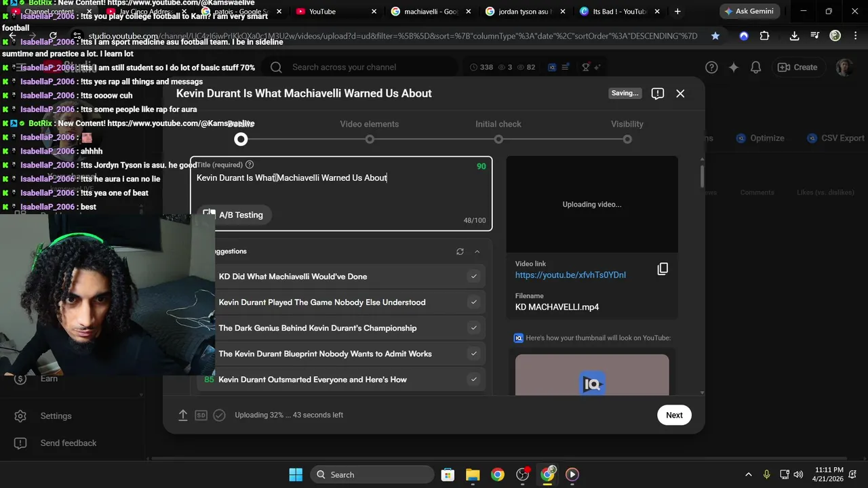Viewport: 868px width, 488px height.
Task: Click the Ask Gemini button
Action: point(749,11)
